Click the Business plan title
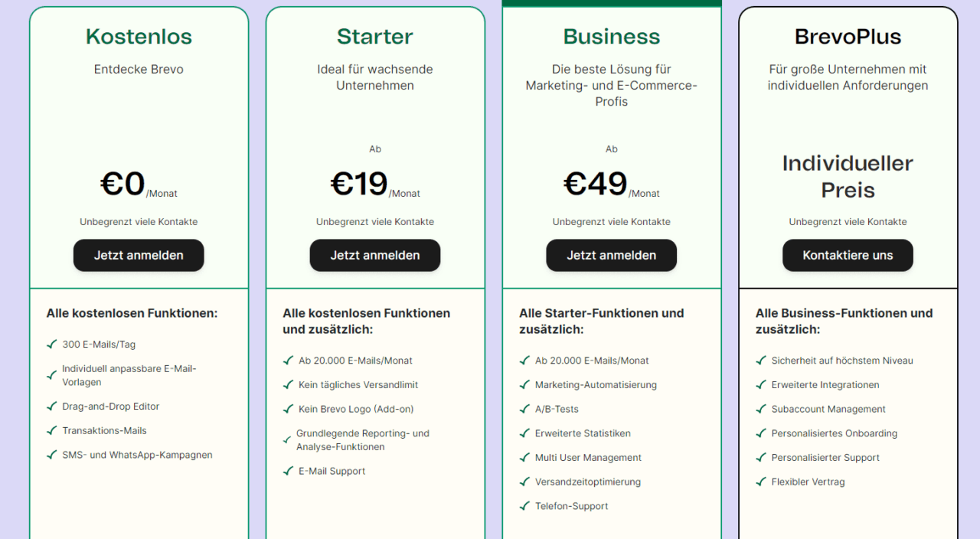 (x=611, y=37)
